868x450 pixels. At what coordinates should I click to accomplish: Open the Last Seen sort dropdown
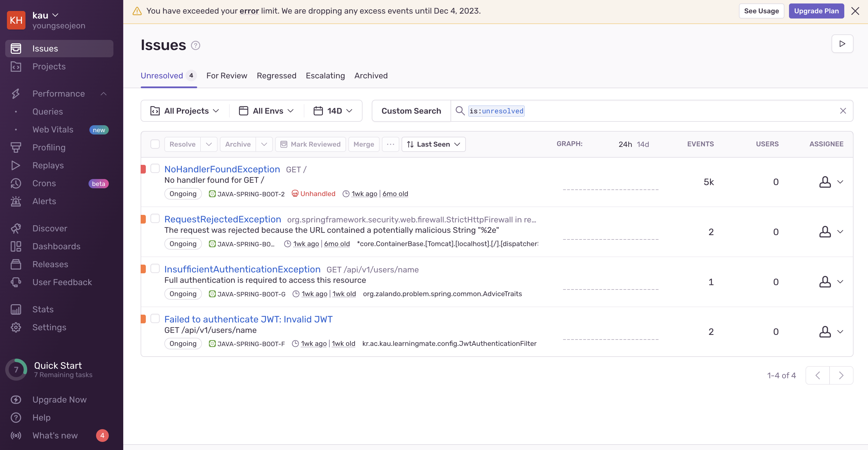433,144
